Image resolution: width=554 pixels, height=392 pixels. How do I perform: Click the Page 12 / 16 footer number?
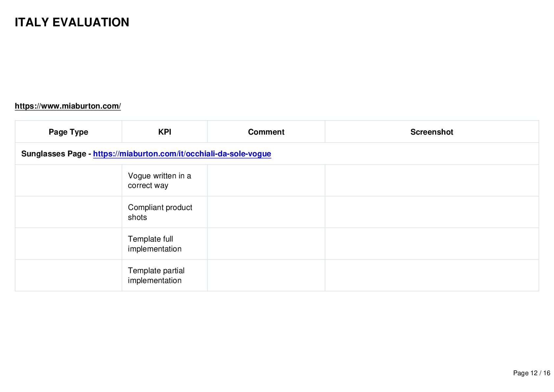[532, 373]
